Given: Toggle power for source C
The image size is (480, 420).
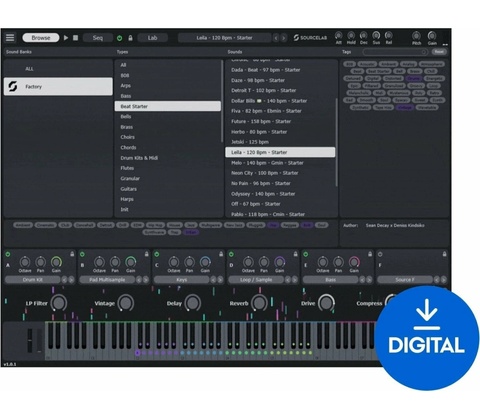Looking at the screenshot, I should (x=157, y=254).
